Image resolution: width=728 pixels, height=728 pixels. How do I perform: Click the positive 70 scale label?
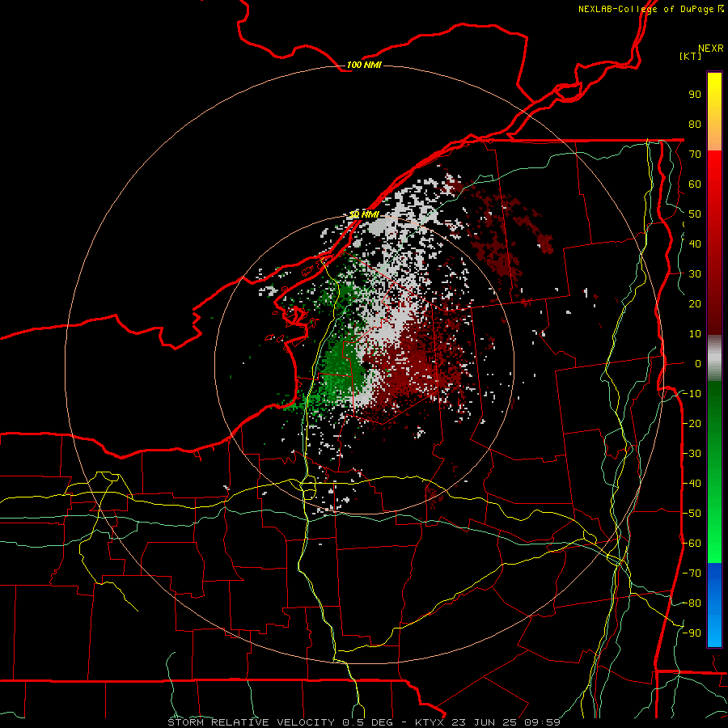coord(695,154)
